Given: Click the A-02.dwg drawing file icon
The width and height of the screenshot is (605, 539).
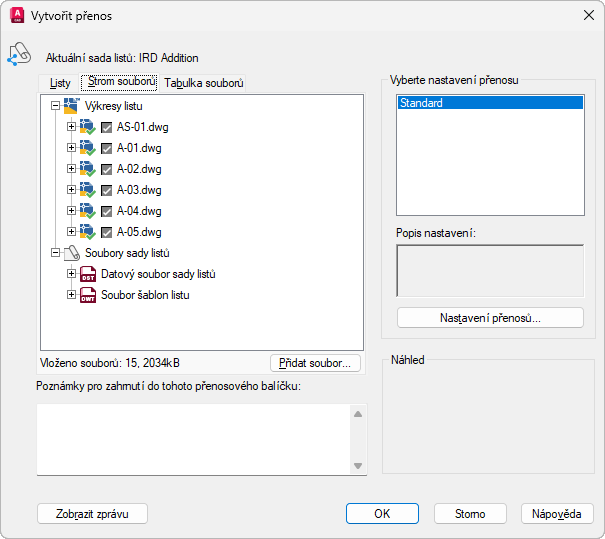Looking at the screenshot, I should (87, 169).
